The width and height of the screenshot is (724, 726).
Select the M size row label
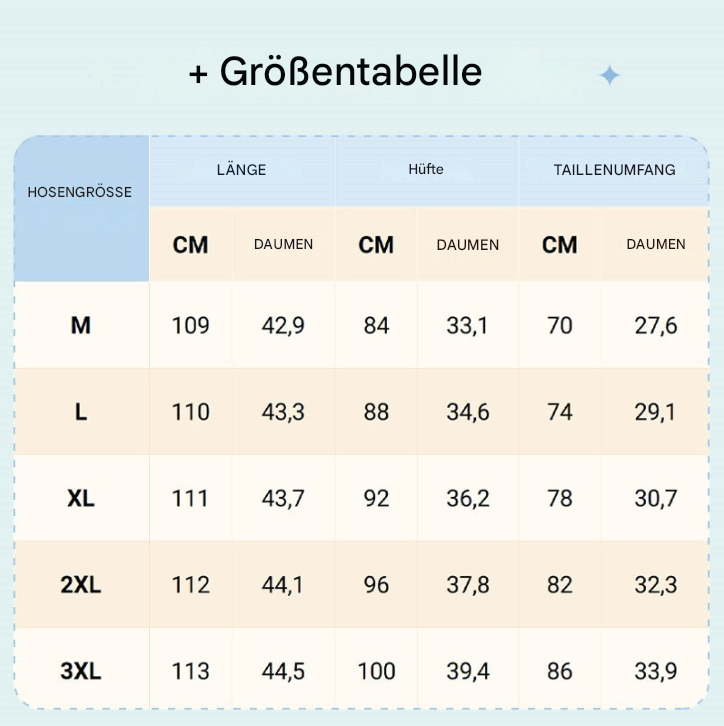click(x=81, y=325)
